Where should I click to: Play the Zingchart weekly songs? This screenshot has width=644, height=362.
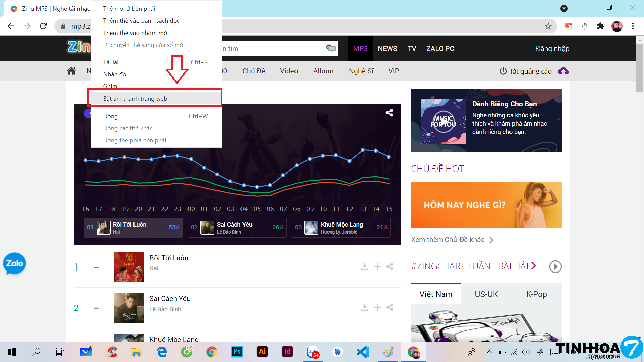(x=555, y=267)
